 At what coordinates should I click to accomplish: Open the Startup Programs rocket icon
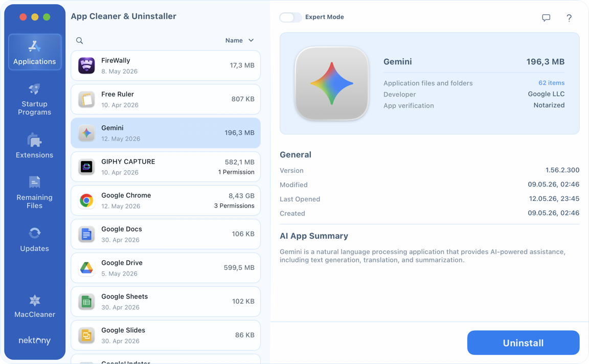click(34, 89)
